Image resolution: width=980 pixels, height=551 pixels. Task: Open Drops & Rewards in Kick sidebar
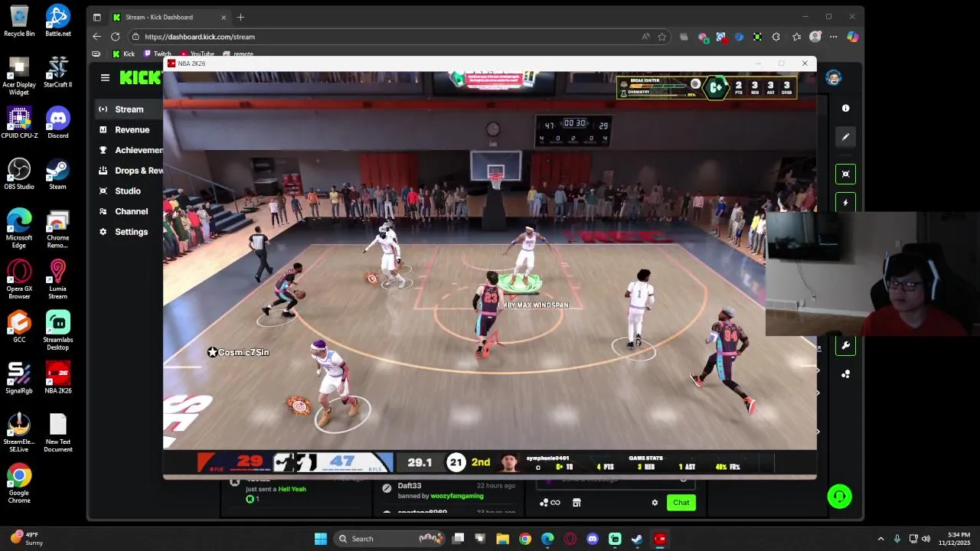click(x=129, y=171)
